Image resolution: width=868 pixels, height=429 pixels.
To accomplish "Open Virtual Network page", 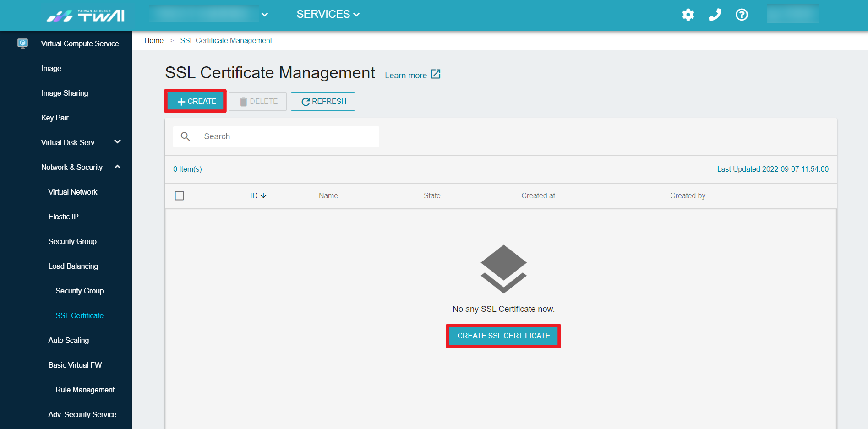I will coord(73,192).
